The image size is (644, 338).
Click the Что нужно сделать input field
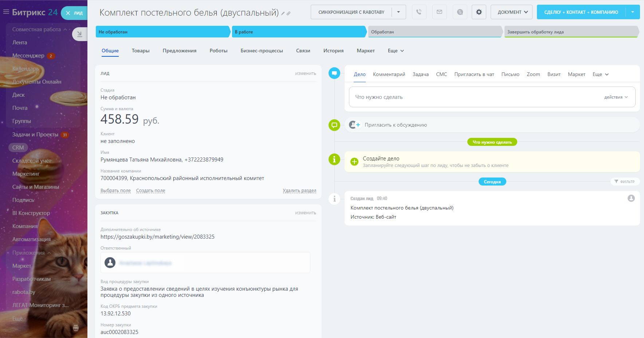pos(474,97)
